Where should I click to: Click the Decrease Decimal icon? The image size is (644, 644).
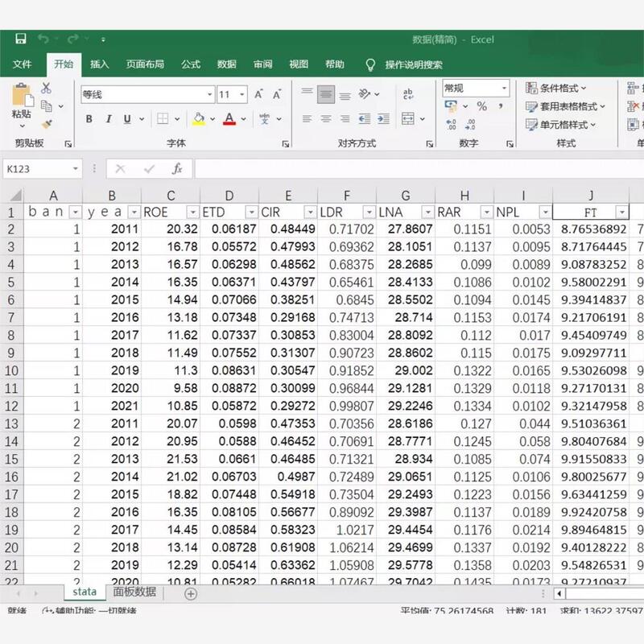click(470, 124)
